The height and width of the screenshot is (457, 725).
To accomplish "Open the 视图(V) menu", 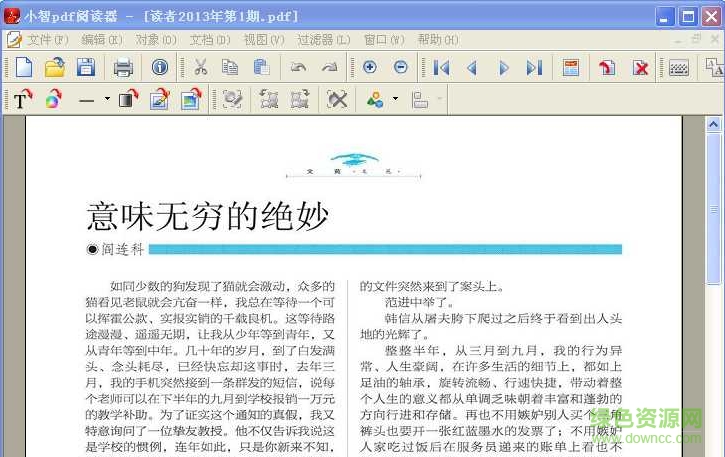I will point(264,40).
